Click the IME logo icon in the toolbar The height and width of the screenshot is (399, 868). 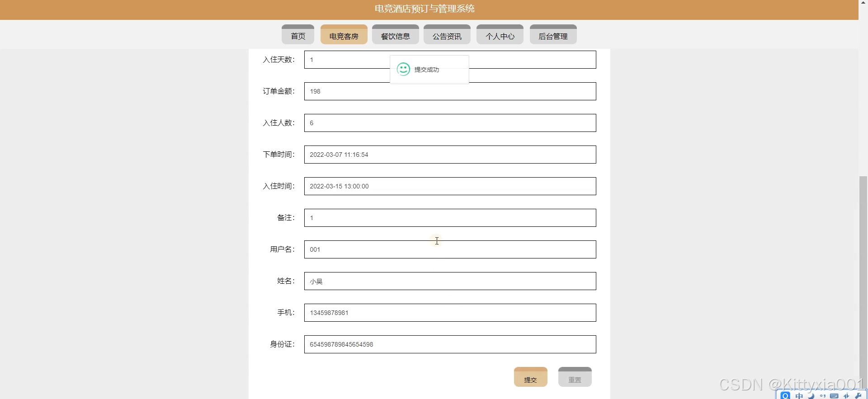click(x=785, y=396)
